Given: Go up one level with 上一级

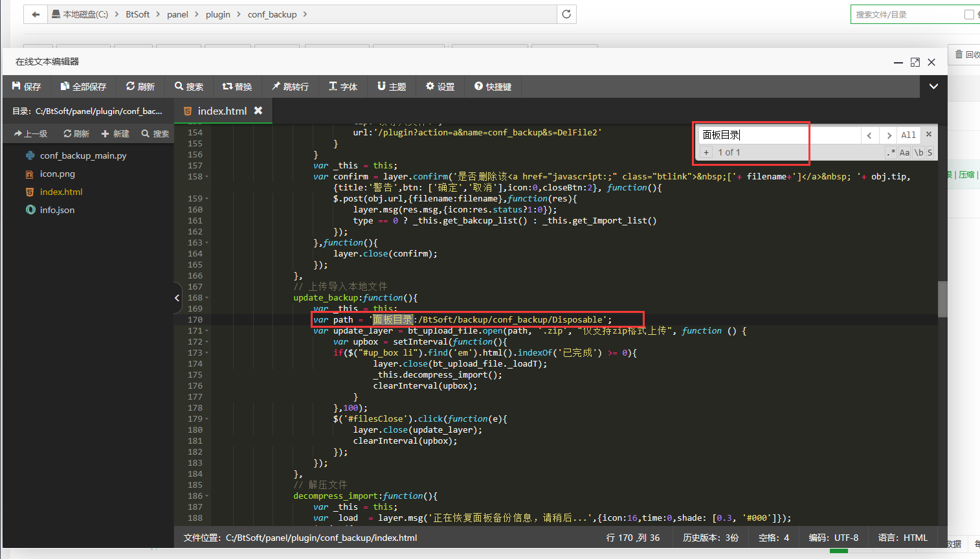Looking at the screenshot, I should 30,133.
